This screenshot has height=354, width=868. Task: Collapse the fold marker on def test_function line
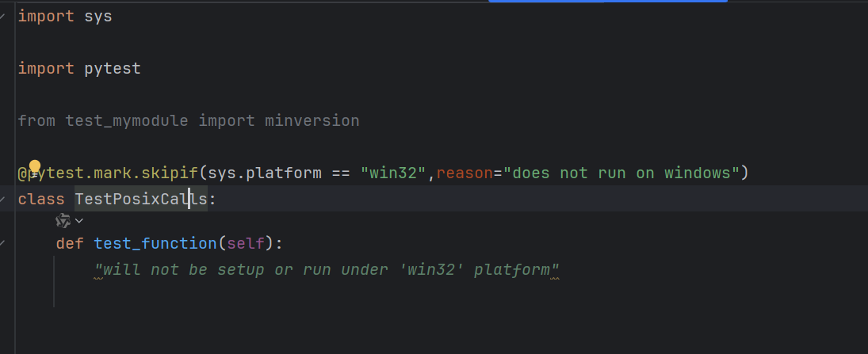(x=3, y=243)
